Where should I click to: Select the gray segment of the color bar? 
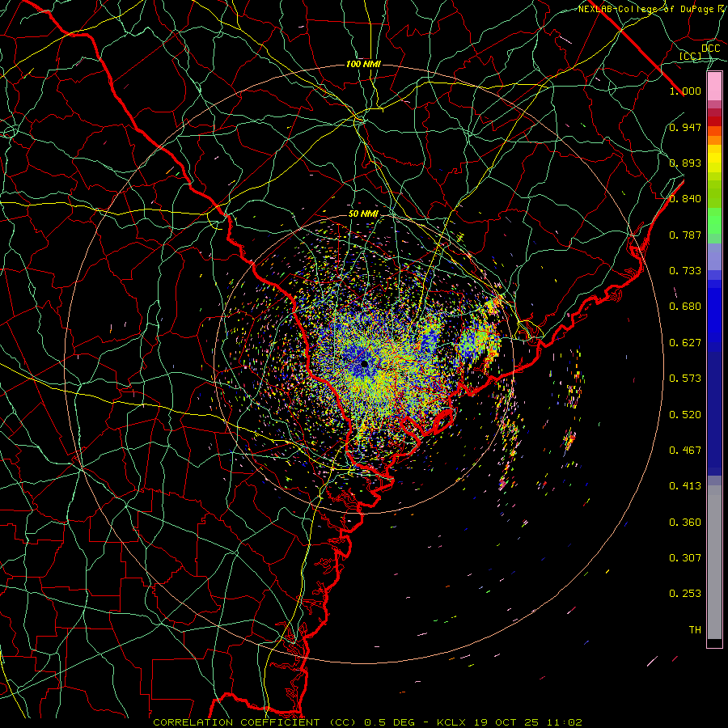click(714, 562)
